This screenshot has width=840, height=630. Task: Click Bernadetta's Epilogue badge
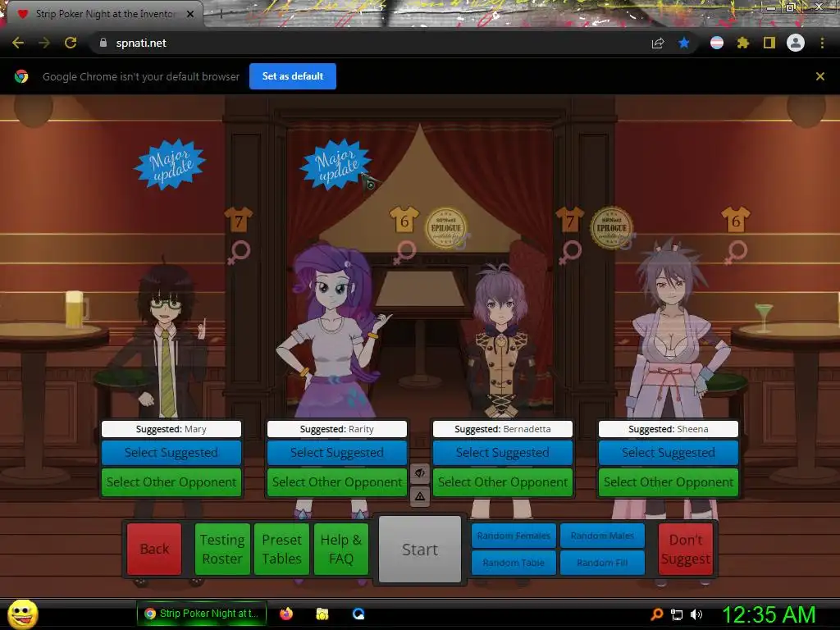[x=611, y=228]
